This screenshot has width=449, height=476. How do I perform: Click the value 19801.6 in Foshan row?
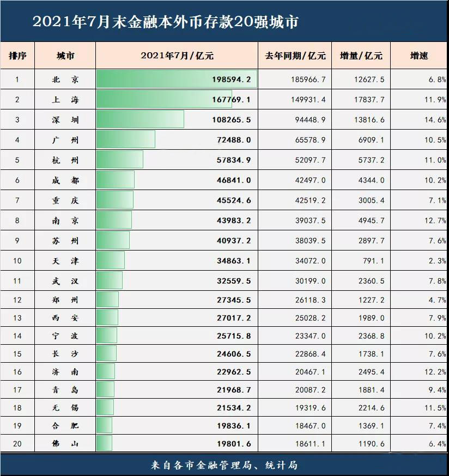234,443
